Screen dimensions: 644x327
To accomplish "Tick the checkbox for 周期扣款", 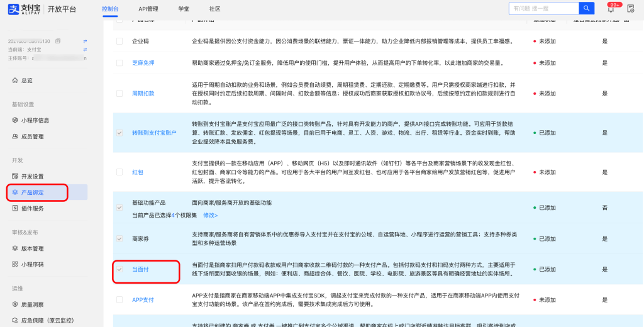I will [119, 93].
